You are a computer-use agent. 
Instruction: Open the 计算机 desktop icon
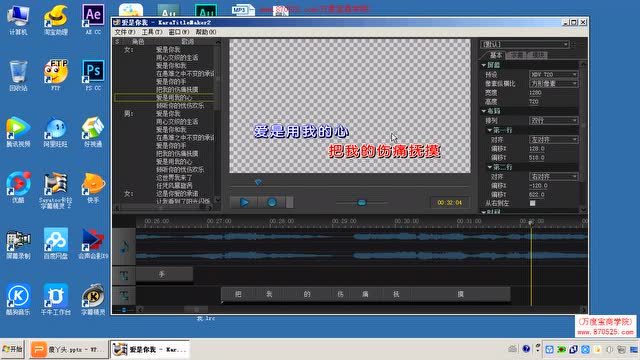[x=18, y=20]
